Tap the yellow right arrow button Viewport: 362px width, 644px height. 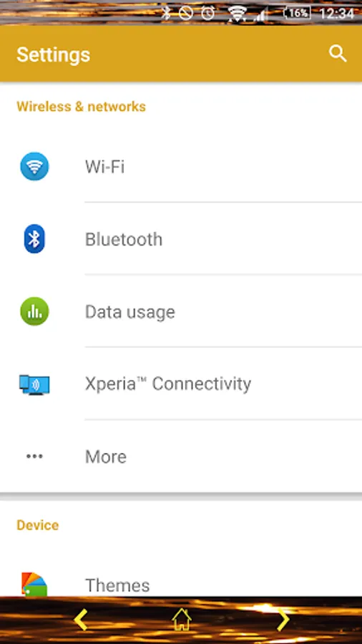283,620
